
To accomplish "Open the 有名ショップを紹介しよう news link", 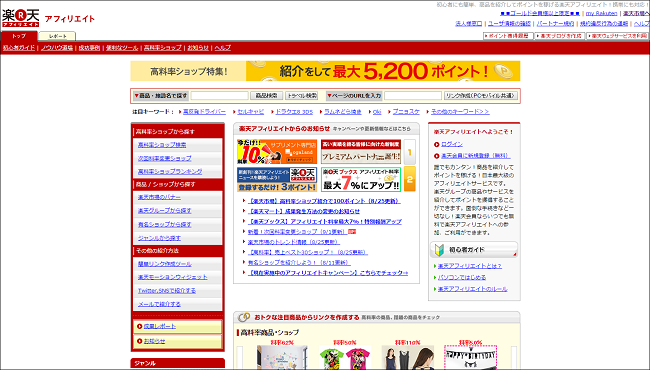I will coord(299,263).
